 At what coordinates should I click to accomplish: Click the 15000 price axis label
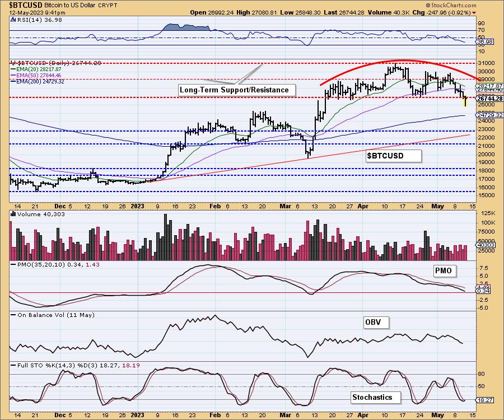[x=486, y=195]
